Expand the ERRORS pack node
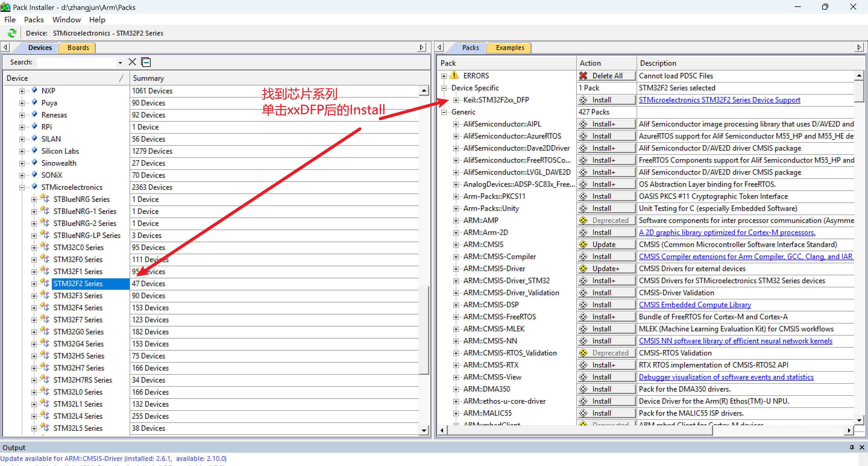Image resolution: width=868 pixels, height=466 pixels. pos(444,76)
